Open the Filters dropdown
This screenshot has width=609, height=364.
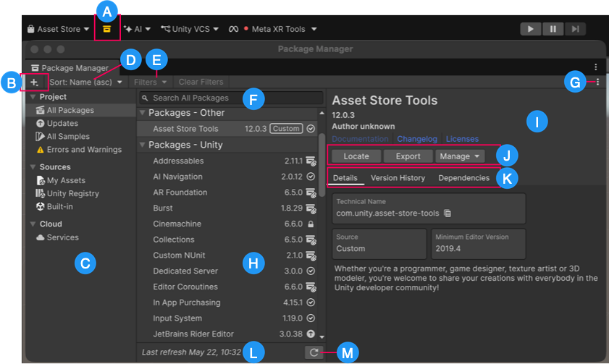pyautogui.click(x=151, y=82)
